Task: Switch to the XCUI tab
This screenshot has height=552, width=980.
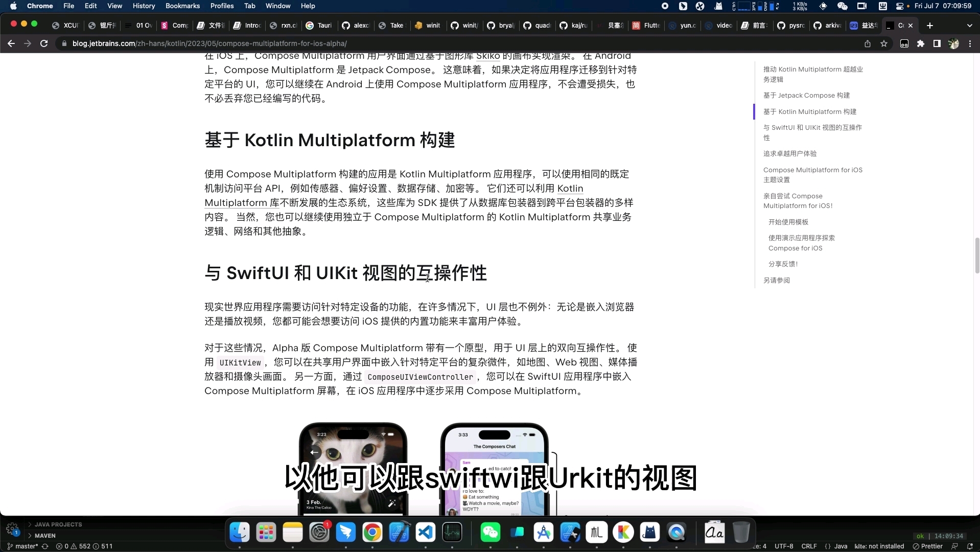Action: click(66, 25)
